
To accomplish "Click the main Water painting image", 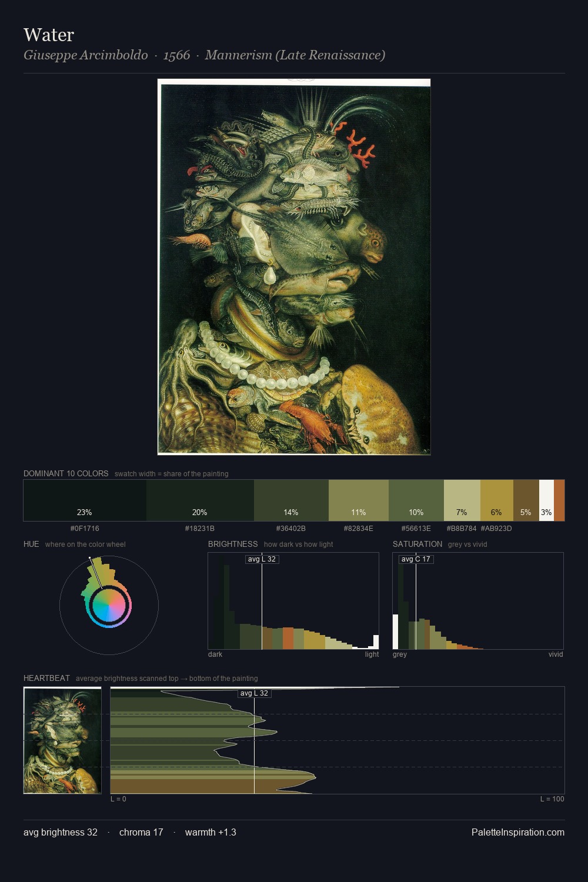I will [x=294, y=267].
